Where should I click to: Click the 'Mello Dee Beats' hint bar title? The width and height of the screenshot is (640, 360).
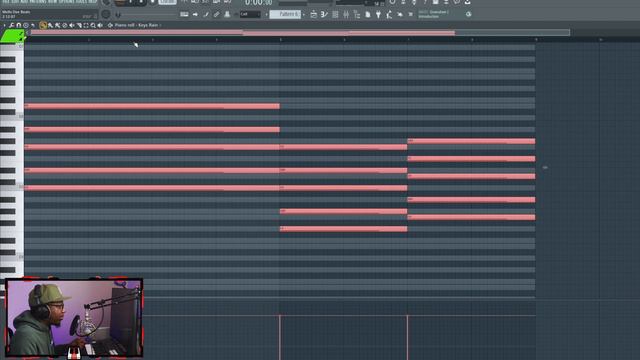[16, 12]
